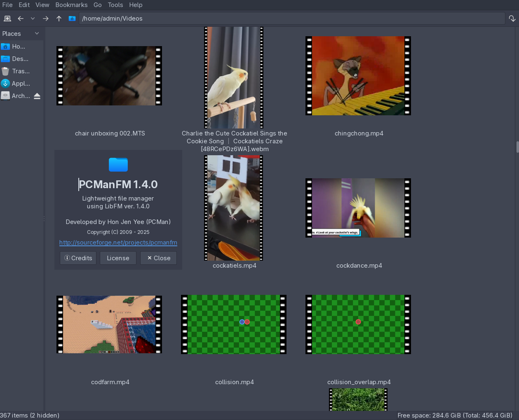Click the Copyright (C) 2009 - 2025 text
The height and width of the screenshot is (420, 519).
click(118, 232)
